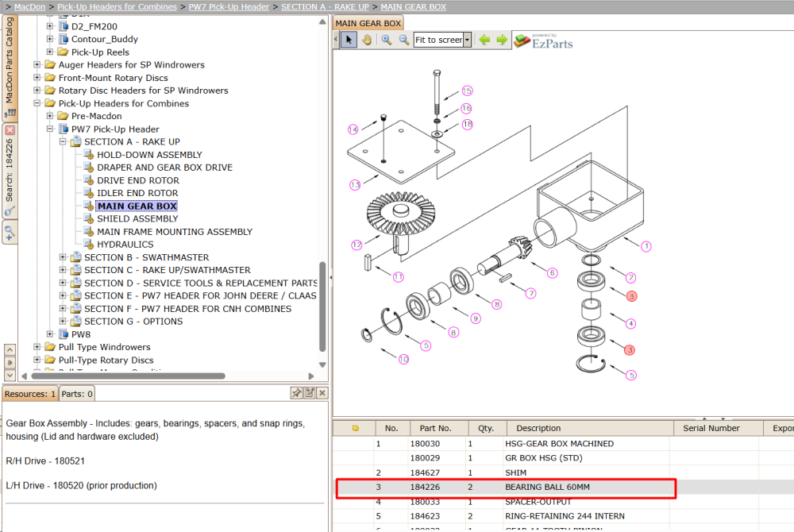
Task: Open SHIELD ASSEMBLY page
Action: click(137, 218)
